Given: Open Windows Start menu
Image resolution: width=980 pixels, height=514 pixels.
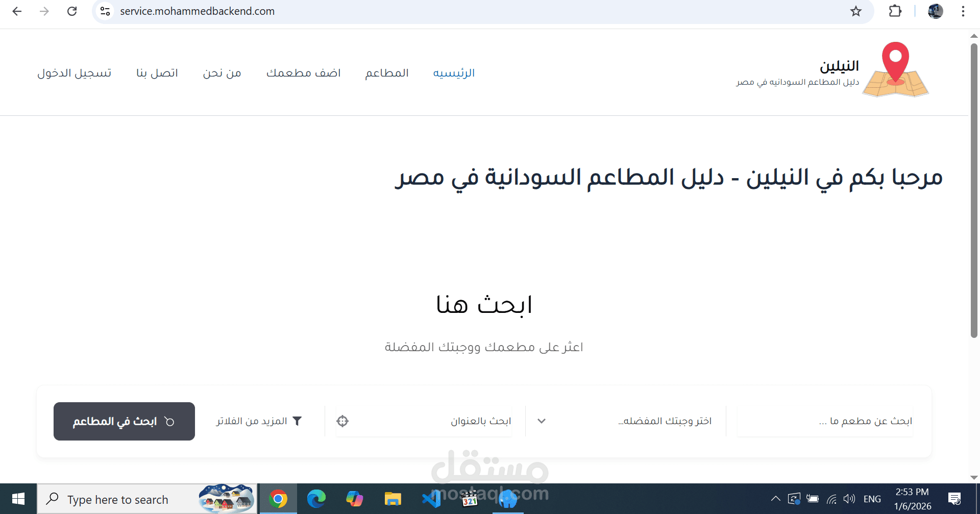Looking at the screenshot, I should coord(18,499).
